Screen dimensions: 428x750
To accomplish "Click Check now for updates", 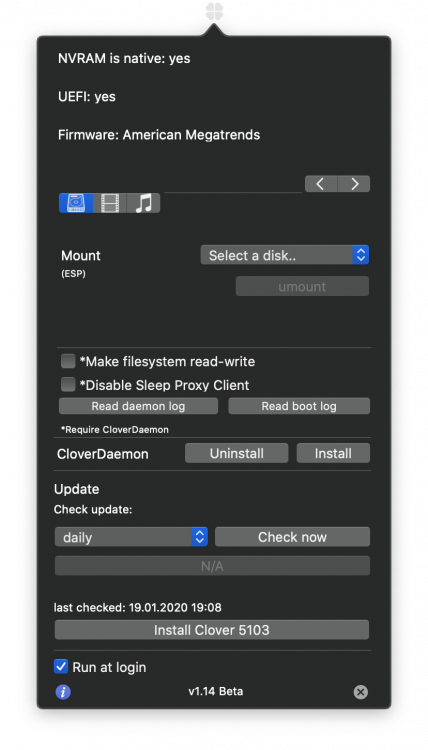I will [x=292, y=537].
